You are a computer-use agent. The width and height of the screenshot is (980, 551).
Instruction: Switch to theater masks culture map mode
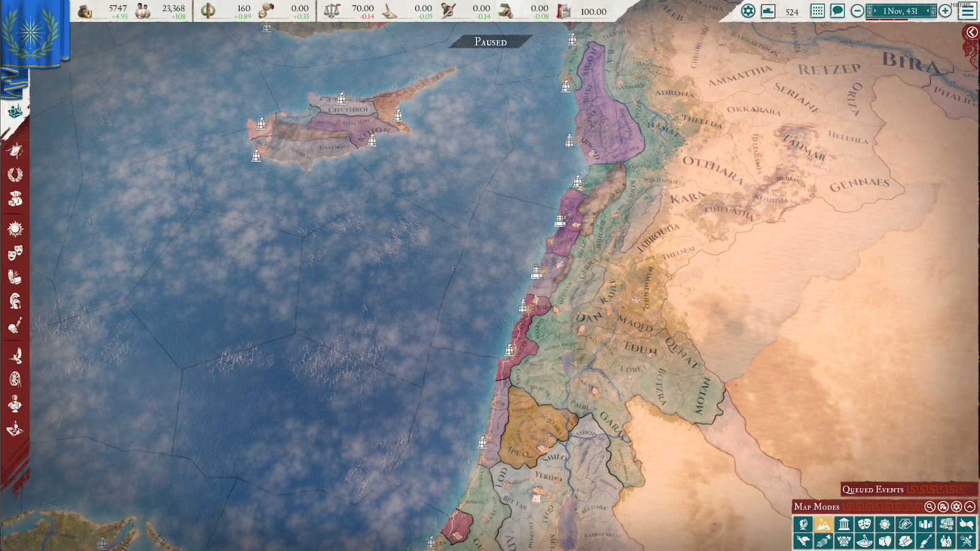click(864, 524)
